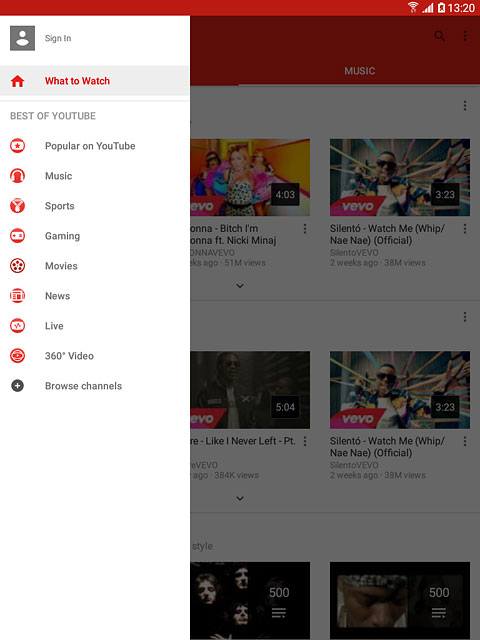
Task: Open the overflow menu in the top bar
Action: [465, 36]
